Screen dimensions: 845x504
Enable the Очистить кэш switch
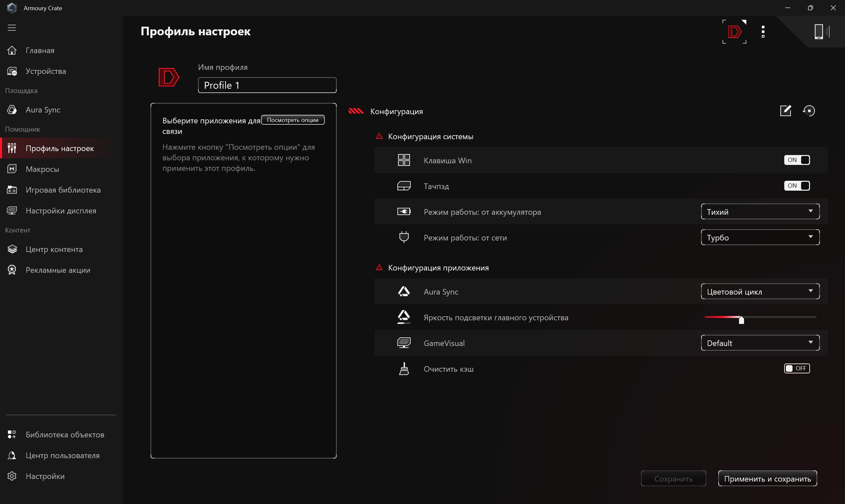pyautogui.click(x=797, y=368)
